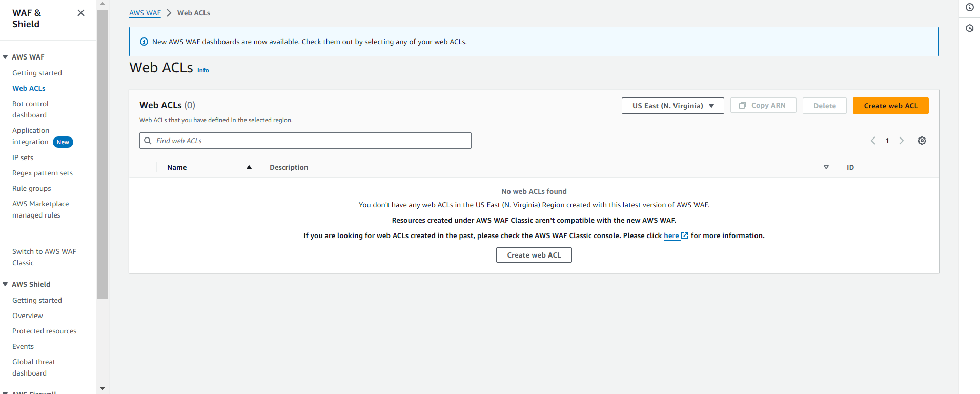Click the external link icon next to 'here'

[685, 235]
